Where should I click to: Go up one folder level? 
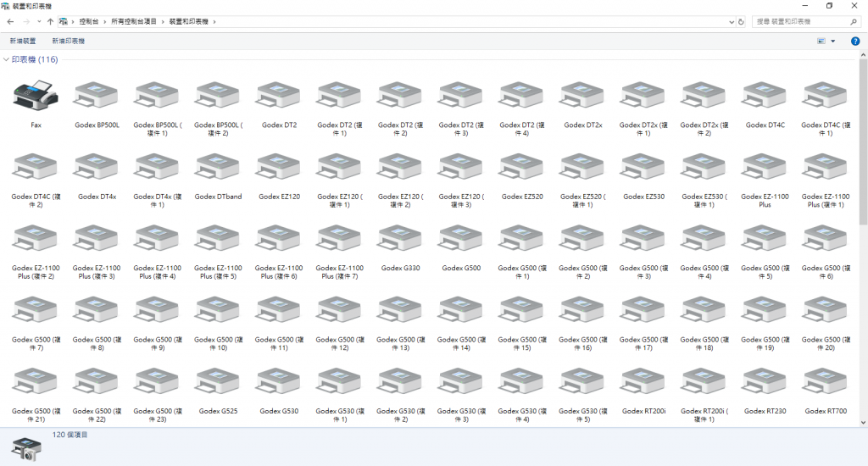(x=50, y=21)
